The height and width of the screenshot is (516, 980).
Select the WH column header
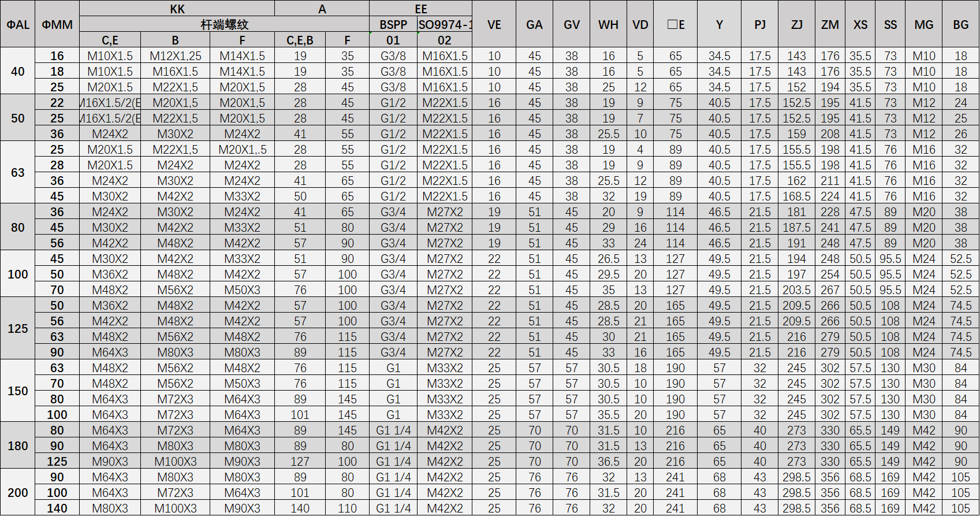(x=608, y=24)
